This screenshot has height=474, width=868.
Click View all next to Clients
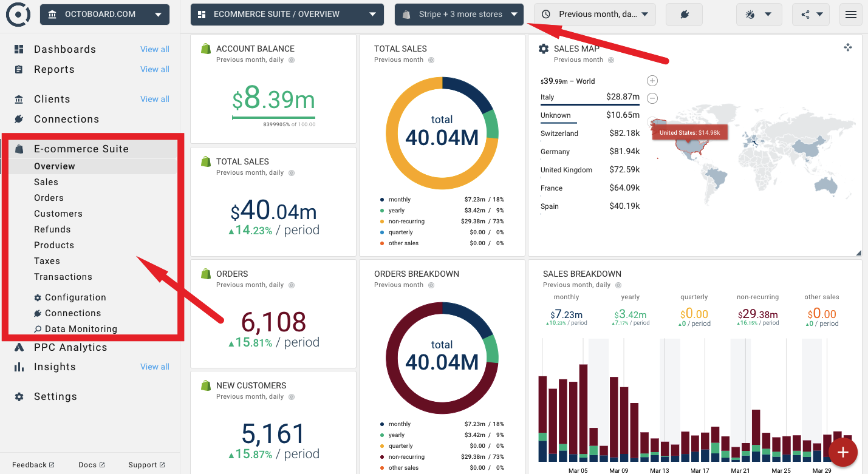[155, 99]
